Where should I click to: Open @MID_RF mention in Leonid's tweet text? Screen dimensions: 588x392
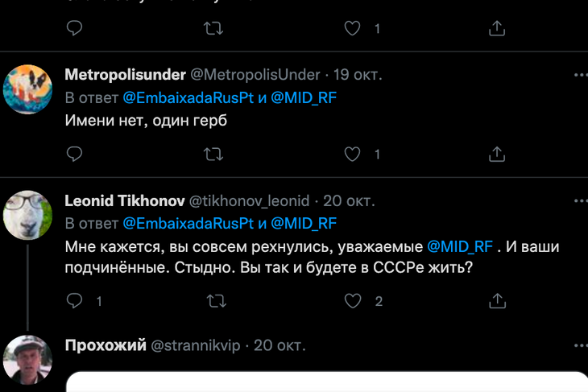point(459,246)
